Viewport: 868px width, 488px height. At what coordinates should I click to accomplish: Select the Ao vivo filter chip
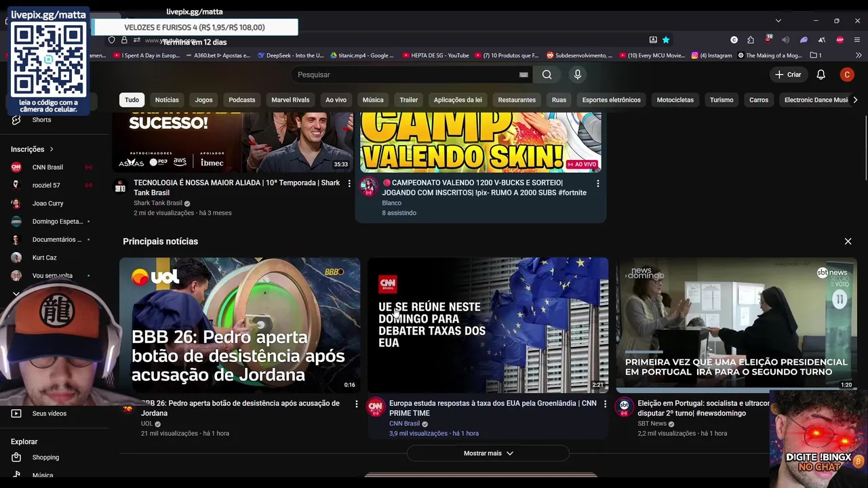tap(336, 100)
